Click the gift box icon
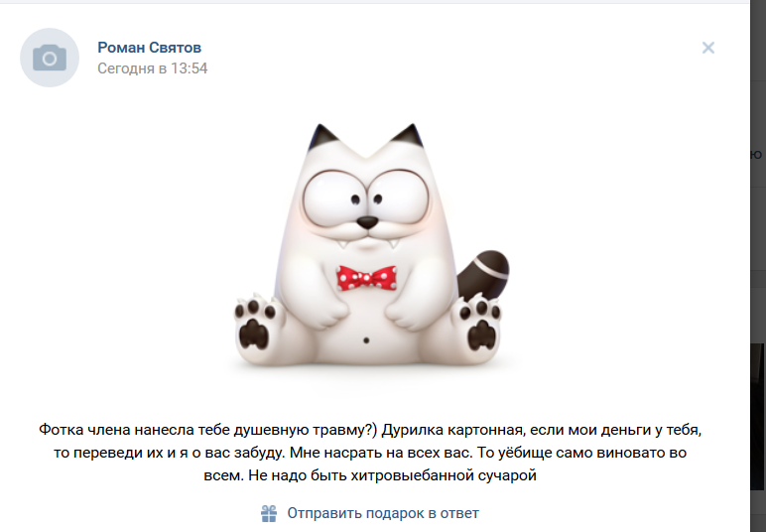Image resolution: width=766 pixels, height=532 pixels. pos(269,513)
